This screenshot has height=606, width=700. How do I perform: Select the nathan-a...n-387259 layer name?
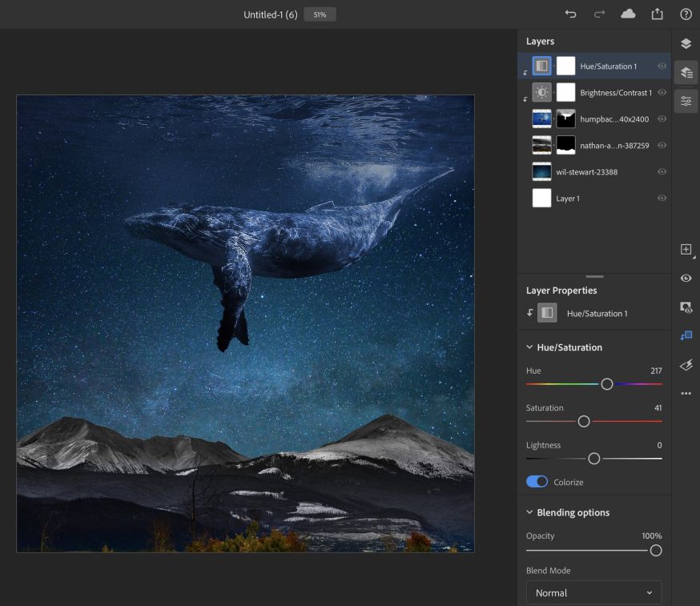coord(614,146)
